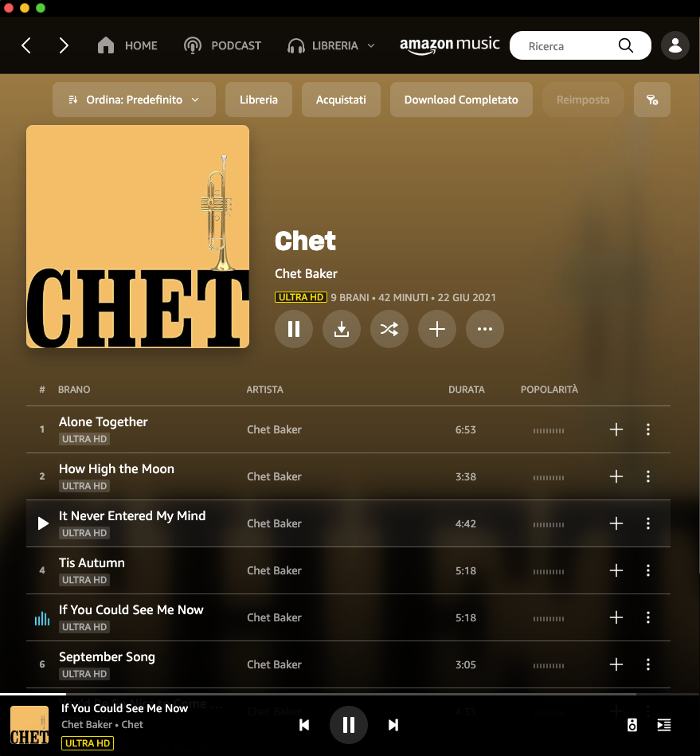Open the play queue icon in player bar
700x756 pixels.
pos(664,725)
